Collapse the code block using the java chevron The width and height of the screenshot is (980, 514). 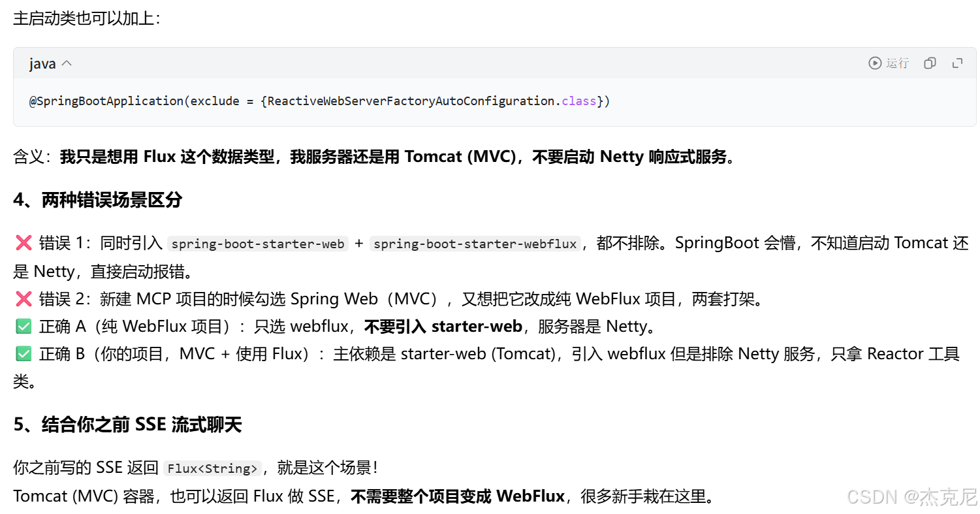(67, 64)
